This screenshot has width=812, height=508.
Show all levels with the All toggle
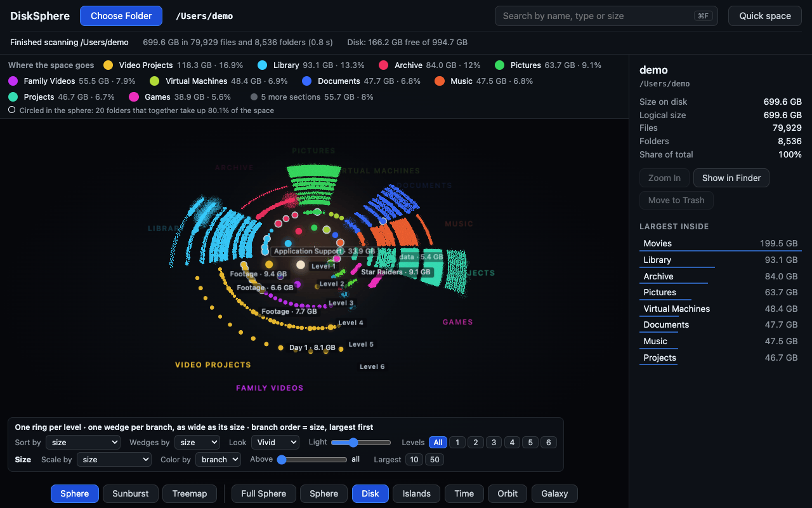[438, 443]
